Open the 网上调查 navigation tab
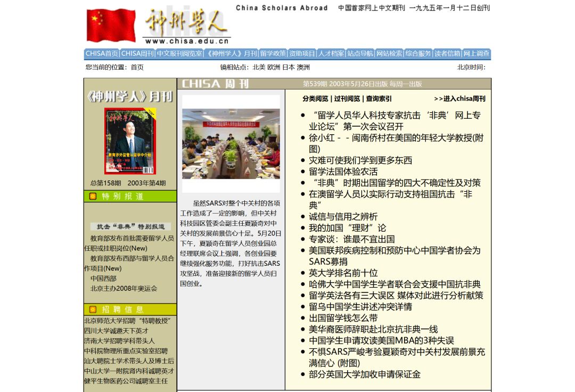The width and height of the screenshot is (575, 392). (x=476, y=54)
